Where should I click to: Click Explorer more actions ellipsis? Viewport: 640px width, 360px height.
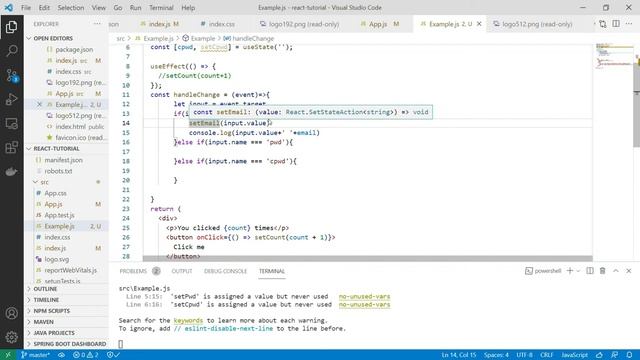click(x=97, y=24)
